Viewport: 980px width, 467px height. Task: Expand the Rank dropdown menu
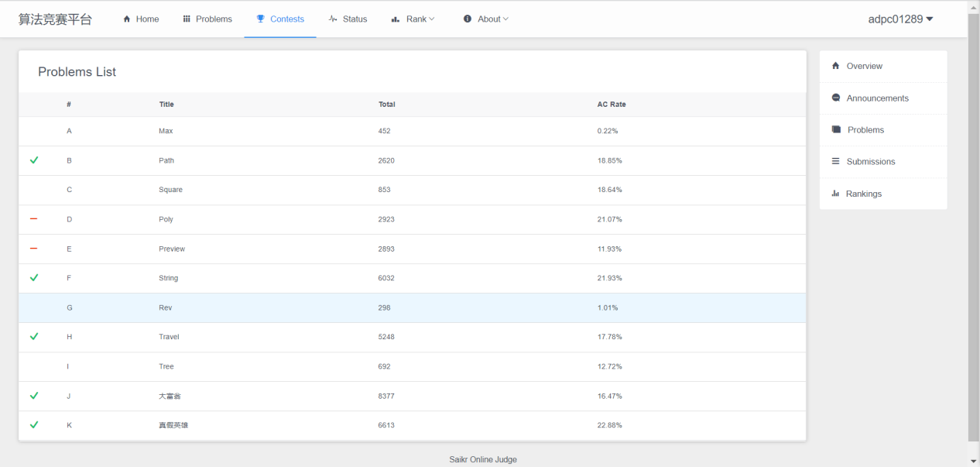point(413,19)
